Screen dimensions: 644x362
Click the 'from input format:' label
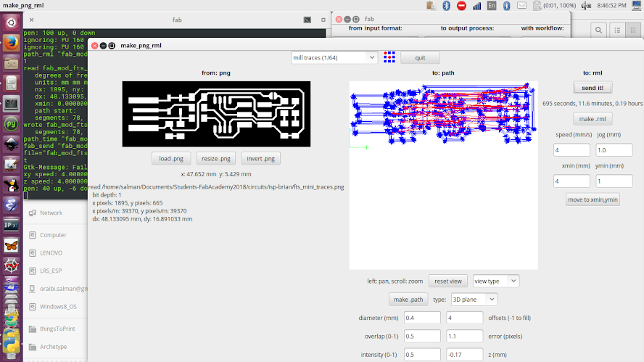point(376,28)
